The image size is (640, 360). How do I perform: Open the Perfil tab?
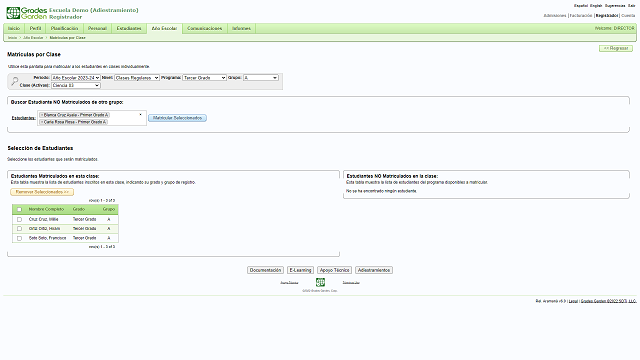point(36,28)
